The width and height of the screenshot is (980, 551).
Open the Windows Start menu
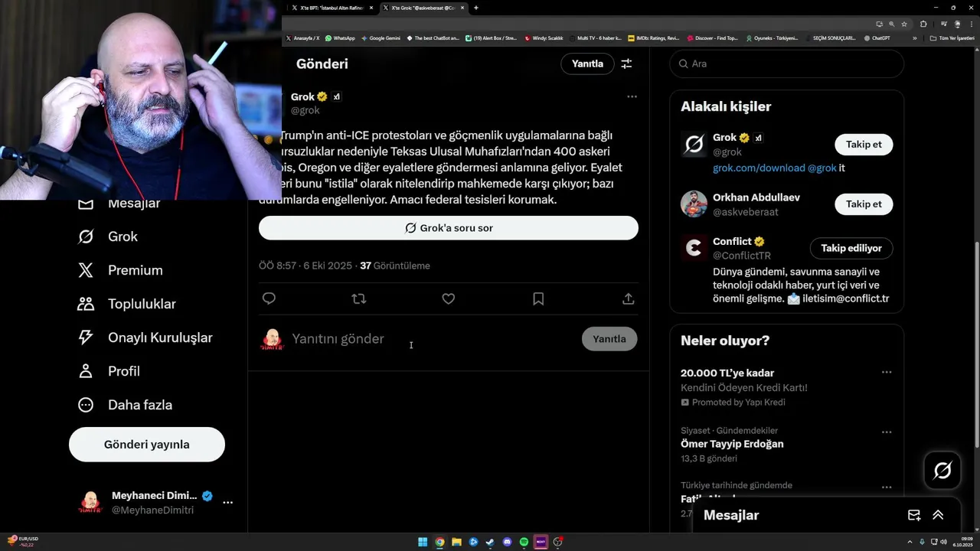tap(423, 542)
